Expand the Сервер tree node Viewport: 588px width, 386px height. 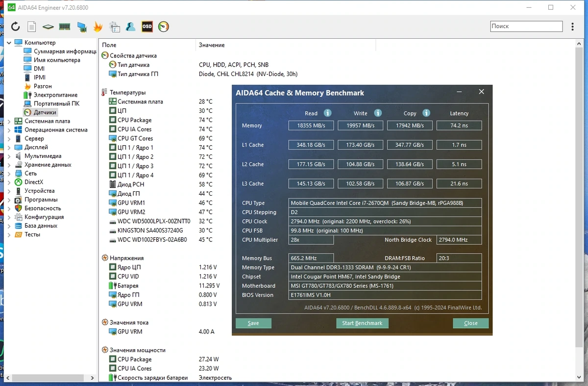tap(9, 139)
